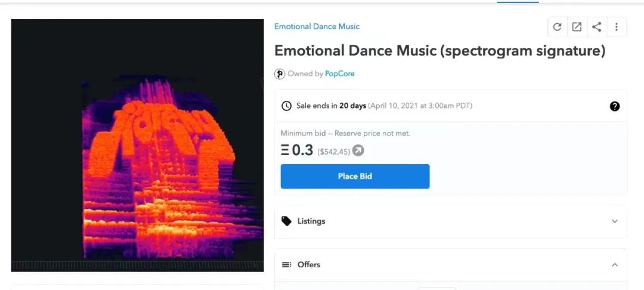Click the arrow icon next to $542.45

pos(358,151)
